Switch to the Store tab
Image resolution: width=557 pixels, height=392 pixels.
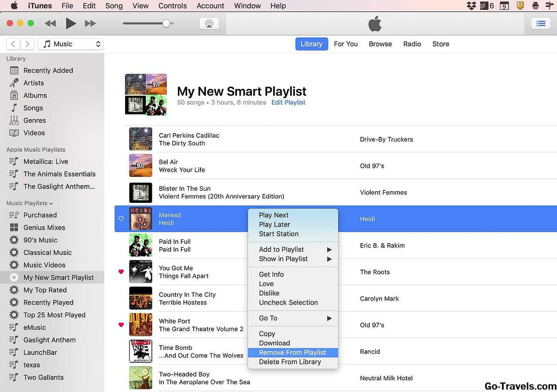pos(441,44)
